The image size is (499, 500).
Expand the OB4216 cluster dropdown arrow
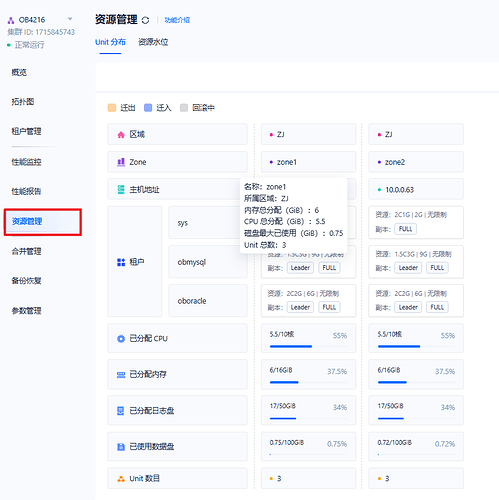point(70,19)
